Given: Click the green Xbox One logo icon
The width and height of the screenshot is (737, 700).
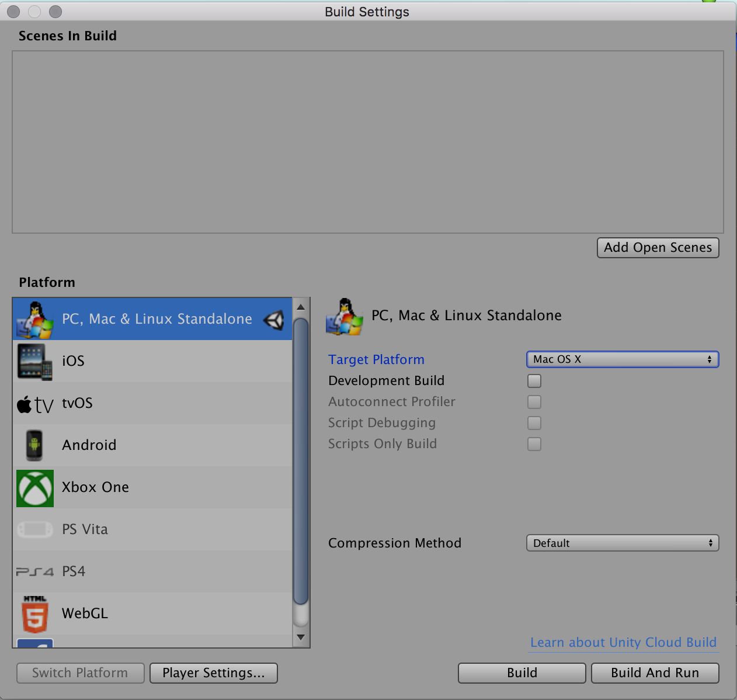Looking at the screenshot, I should point(35,488).
